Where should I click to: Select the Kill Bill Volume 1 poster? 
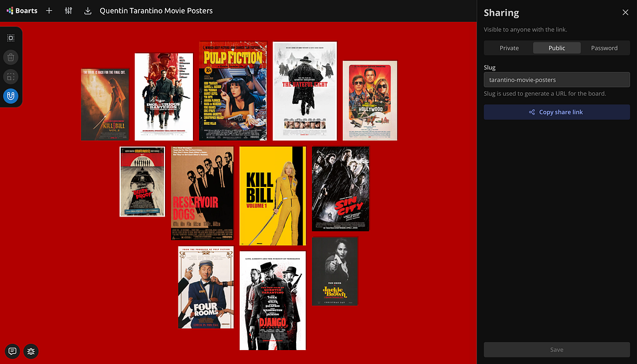click(272, 196)
